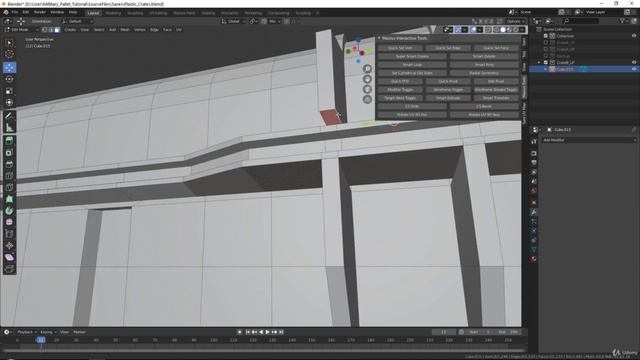The image size is (640, 360).
Task: Click the Smart Delete button
Action: pos(484,56)
